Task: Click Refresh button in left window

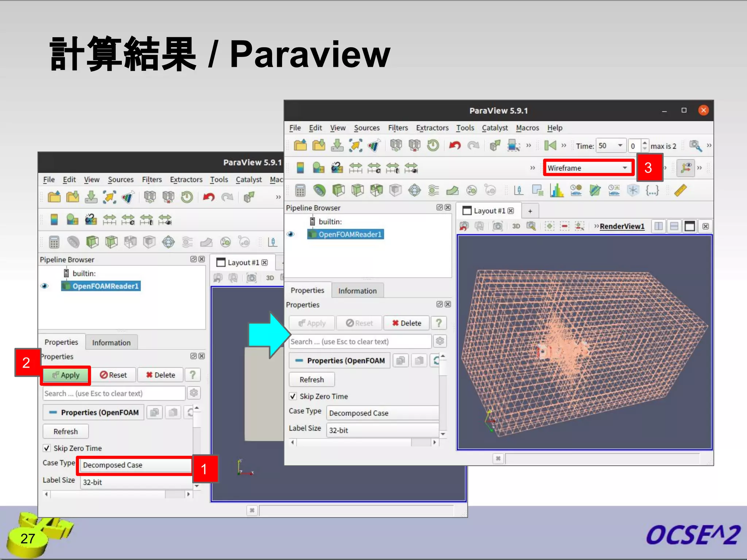Action: point(66,431)
